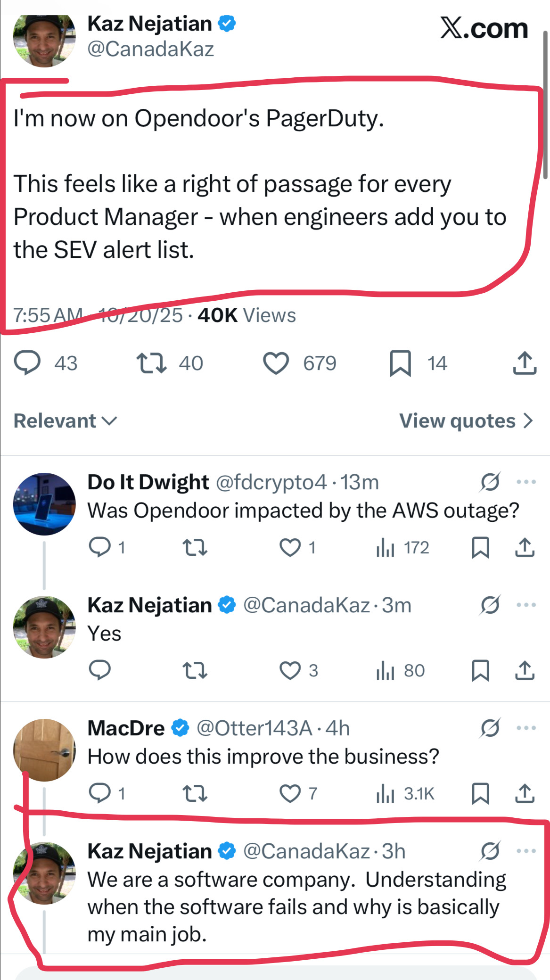Reply to the main post
Viewport: 550px width, 980px height.
(x=27, y=363)
